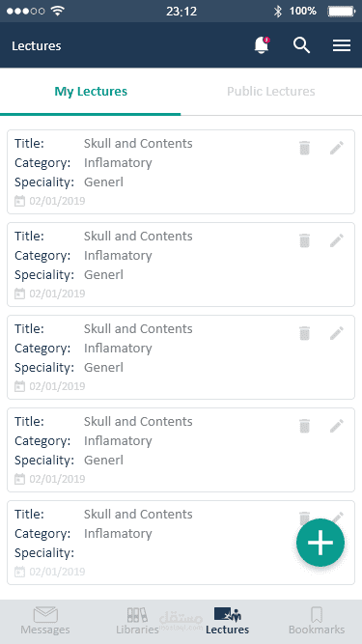362x644 pixels.
Task: Delete the first lecture card
Action: point(304,148)
